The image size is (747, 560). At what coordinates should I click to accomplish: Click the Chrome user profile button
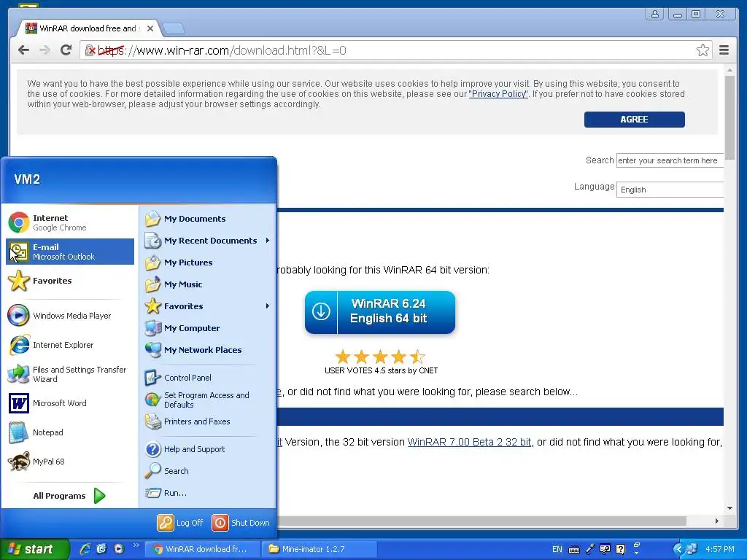(x=655, y=14)
